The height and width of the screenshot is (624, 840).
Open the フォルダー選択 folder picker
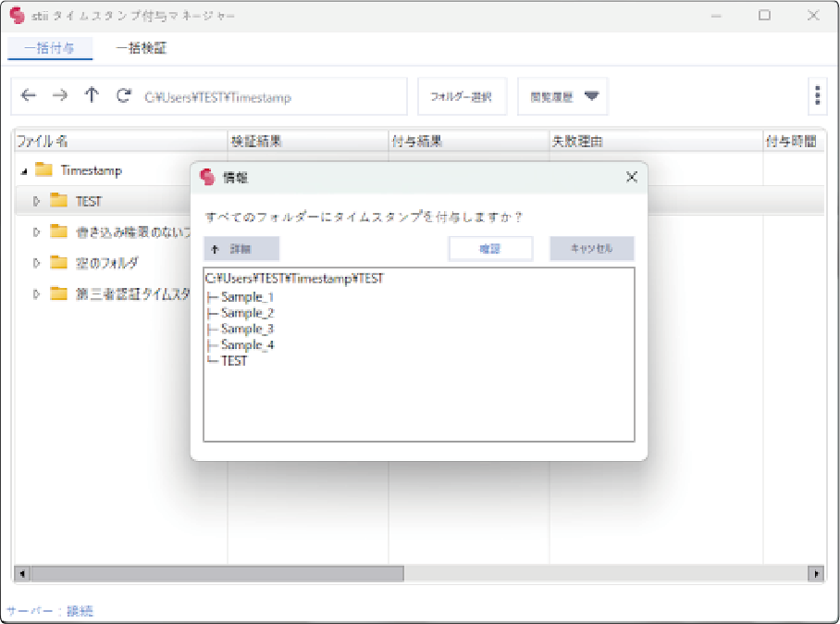[462, 96]
